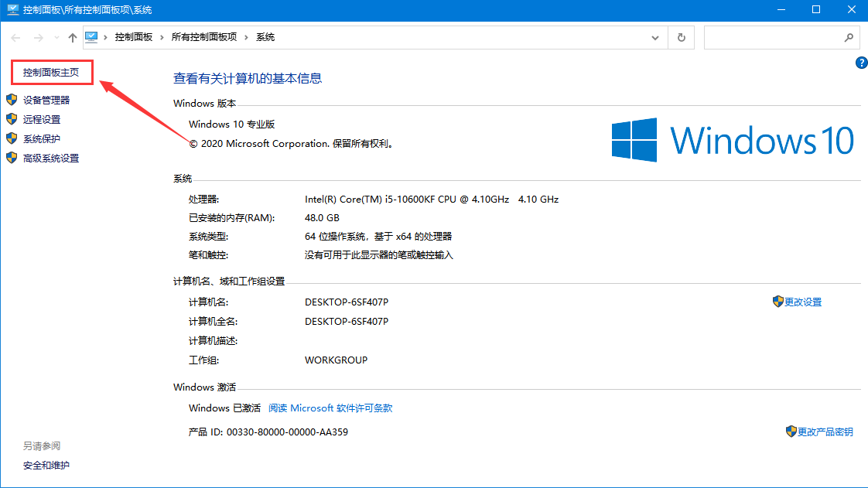Click the back navigation arrow
The height and width of the screenshot is (488, 868).
click(x=15, y=37)
